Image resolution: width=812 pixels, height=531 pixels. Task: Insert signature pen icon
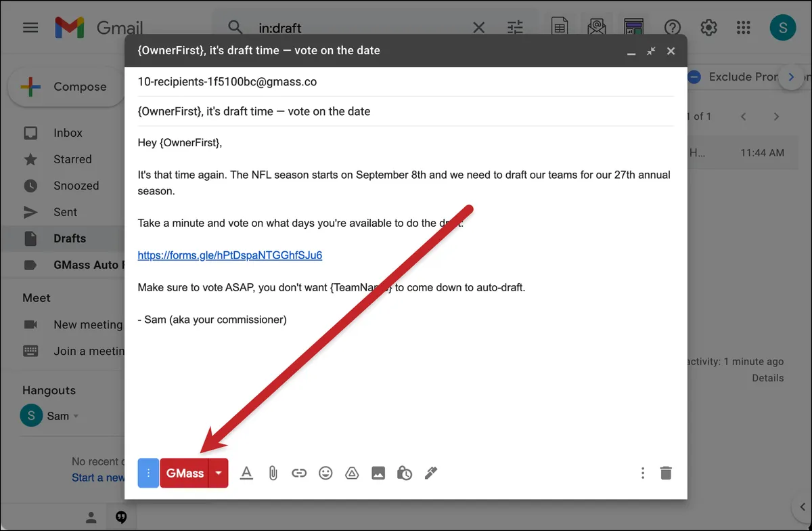tap(431, 473)
